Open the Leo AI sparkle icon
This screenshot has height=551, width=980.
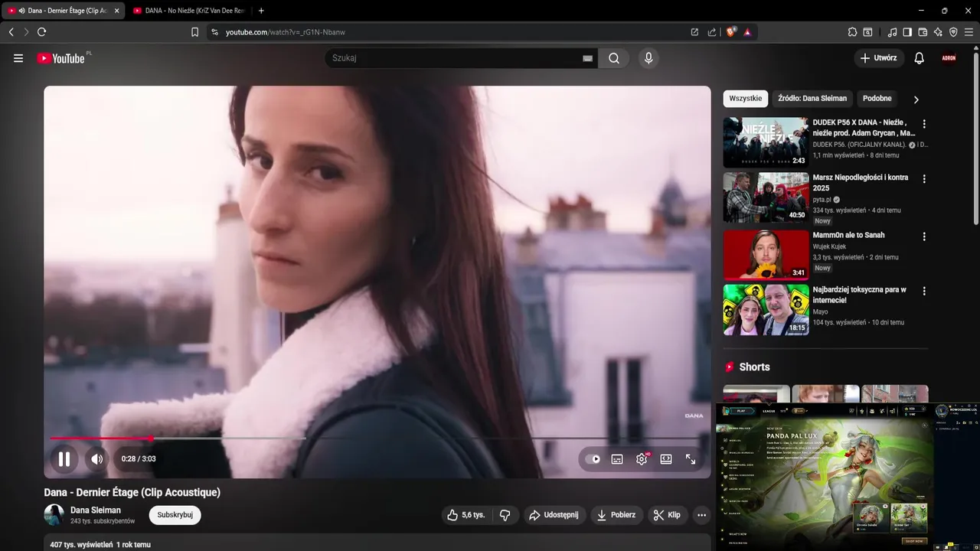coord(938,32)
